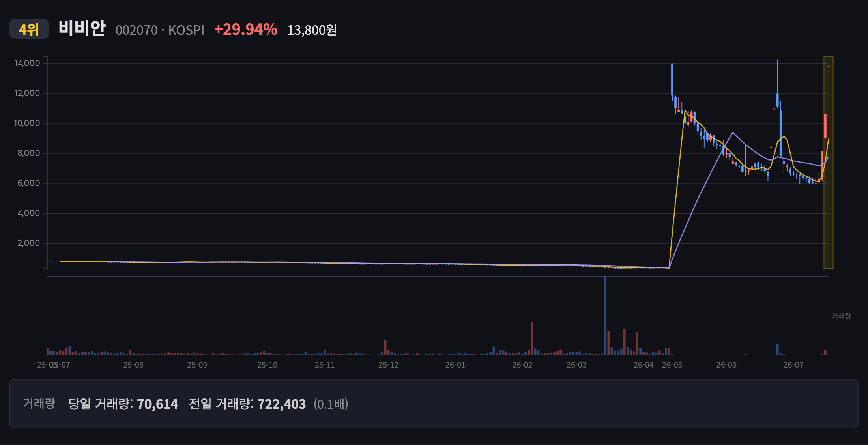Click the 25-12 date axis label
Viewport: 868px width, 445px height.
388,365
